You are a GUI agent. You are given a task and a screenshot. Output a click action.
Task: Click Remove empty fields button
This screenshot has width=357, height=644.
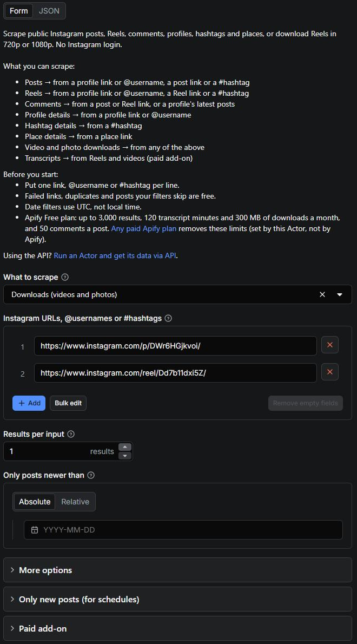(x=305, y=403)
